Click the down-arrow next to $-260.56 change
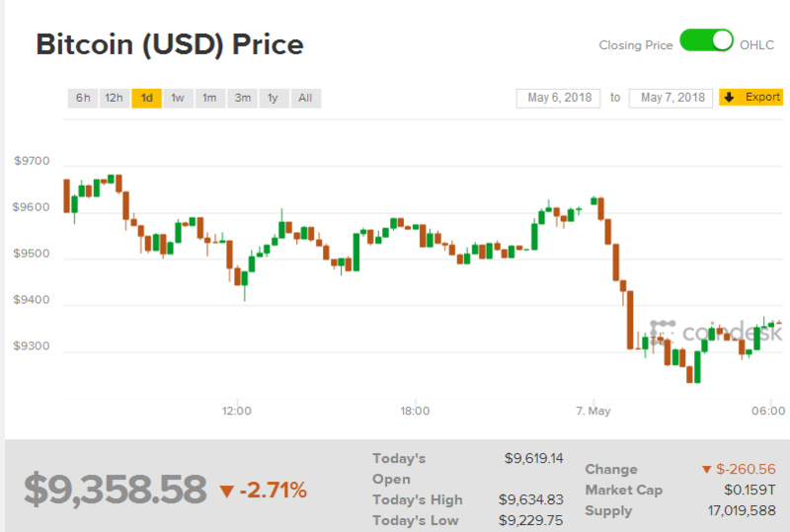790x532 pixels. [706, 470]
